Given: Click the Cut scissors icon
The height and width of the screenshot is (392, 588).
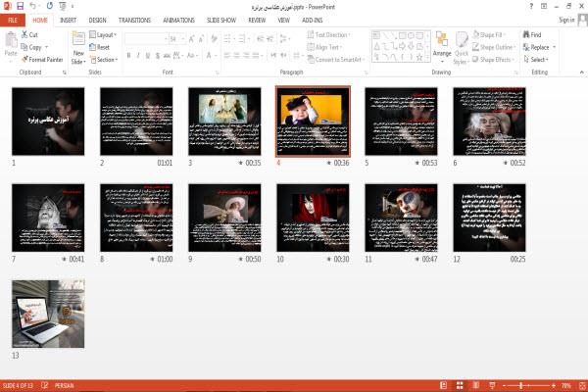Looking at the screenshot, I should [24, 34].
